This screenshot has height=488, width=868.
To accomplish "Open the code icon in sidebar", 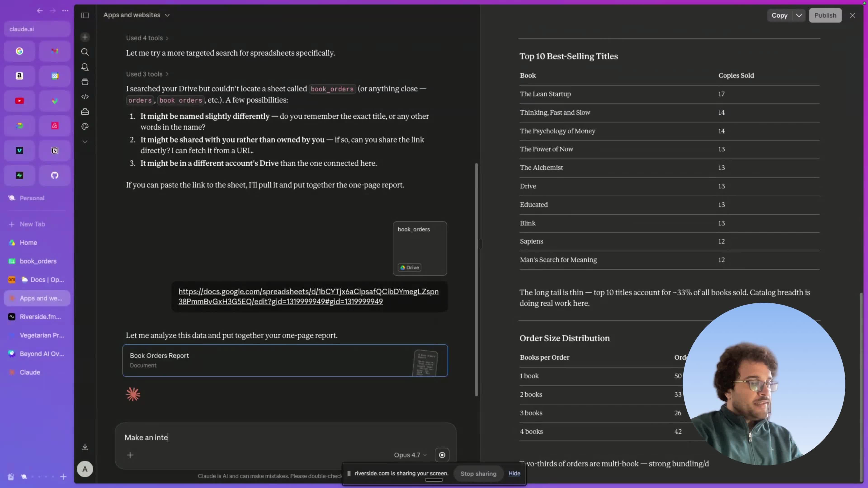I will pyautogui.click(x=85, y=97).
